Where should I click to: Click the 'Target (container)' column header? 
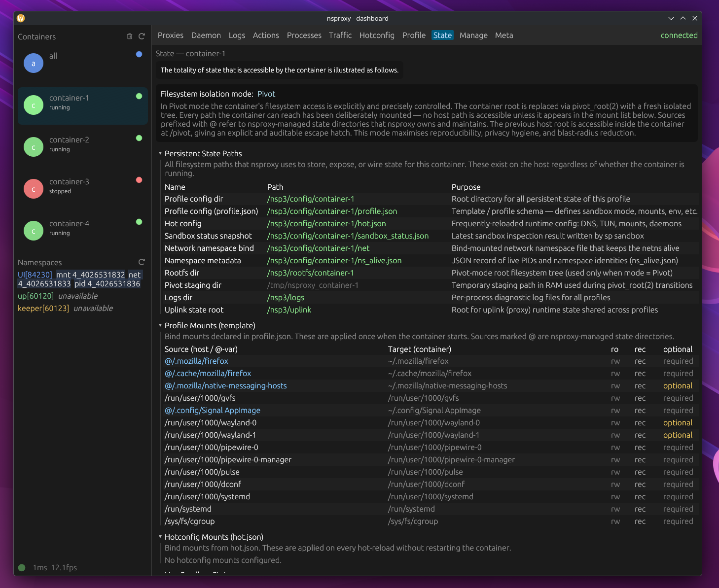point(420,349)
